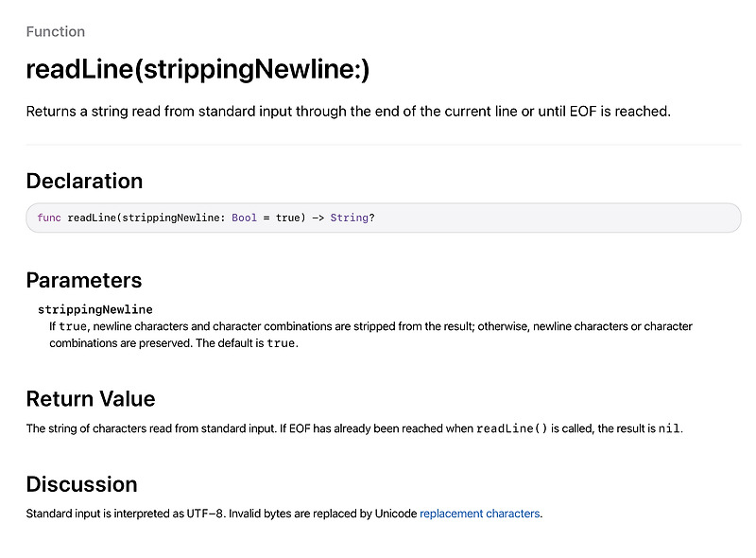Click the summary sentence below the title
This screenshot has width=756, height=558.
point(348,112)
